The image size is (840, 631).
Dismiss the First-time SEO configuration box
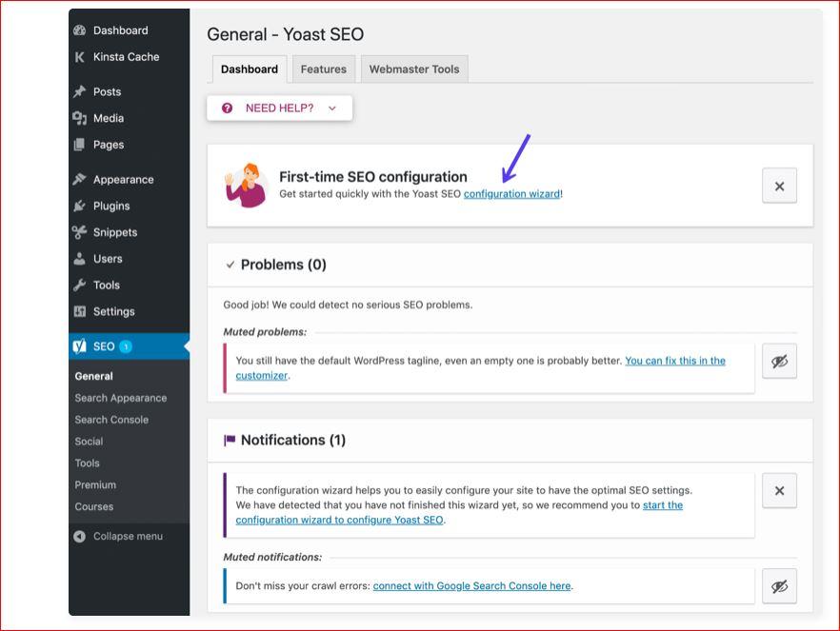[x=779, y=186]
